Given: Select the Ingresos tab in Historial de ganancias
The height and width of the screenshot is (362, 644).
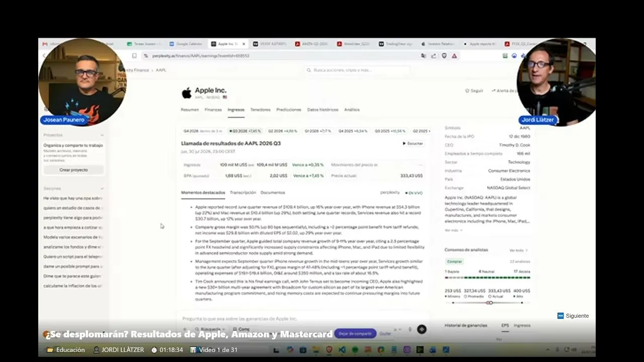Looking at the screenshot, I should tap(522, 325).
